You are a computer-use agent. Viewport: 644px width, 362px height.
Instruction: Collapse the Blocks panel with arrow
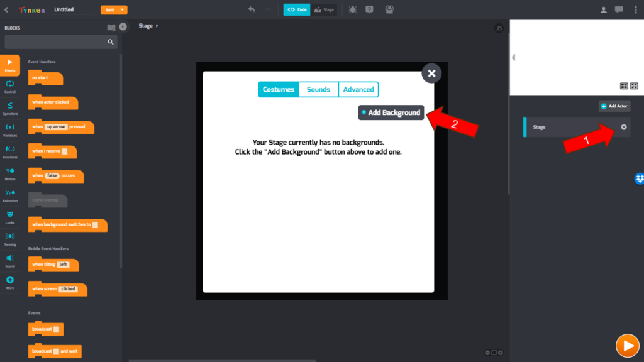(123, 26)
